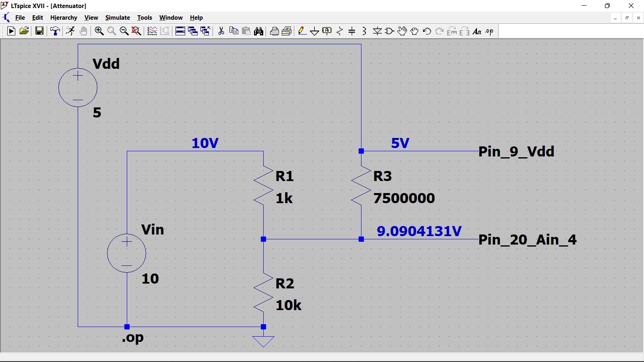Open the Window menu
This screenshot has height=362, width=644.
click(171, 18)
